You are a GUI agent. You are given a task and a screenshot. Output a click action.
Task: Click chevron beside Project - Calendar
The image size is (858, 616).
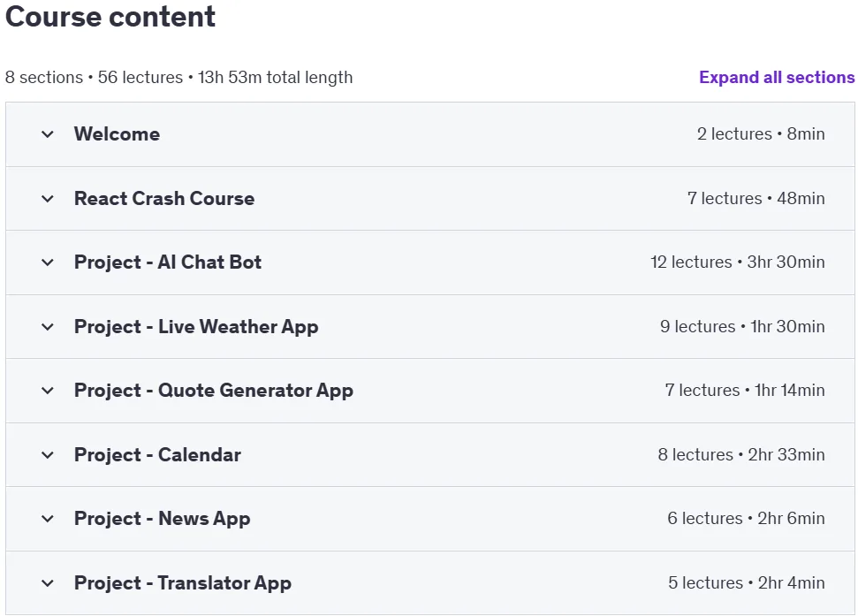(x=48, y=455)
